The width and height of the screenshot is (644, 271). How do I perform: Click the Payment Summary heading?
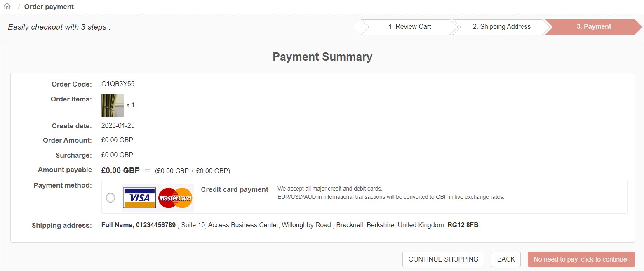click(x=322, y=57)
